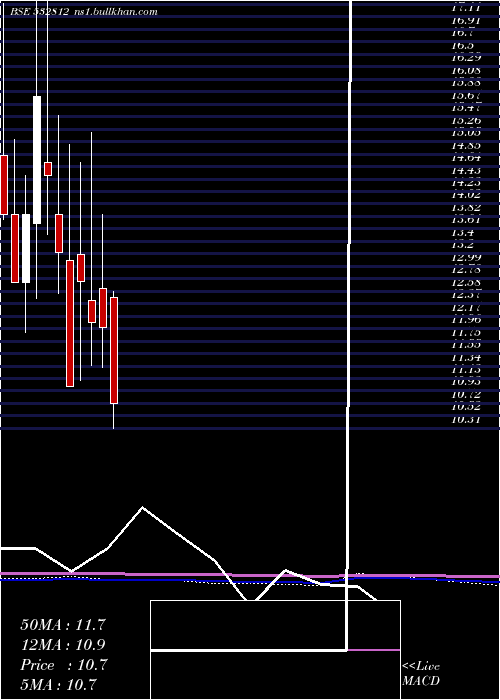500x700 pixels.
Task: Click the last red candle near 10.72
Action: [x=114, y=350]
